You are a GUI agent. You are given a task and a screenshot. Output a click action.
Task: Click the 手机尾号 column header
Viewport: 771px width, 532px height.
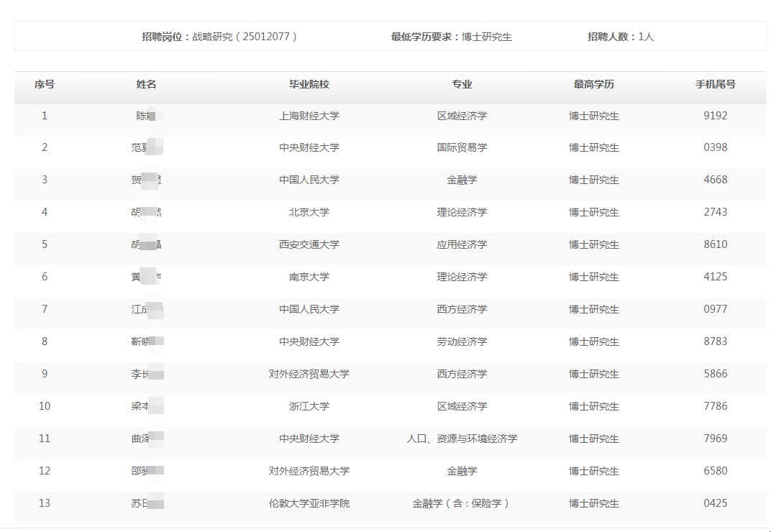pyautogui.click(x=715, y=84)
